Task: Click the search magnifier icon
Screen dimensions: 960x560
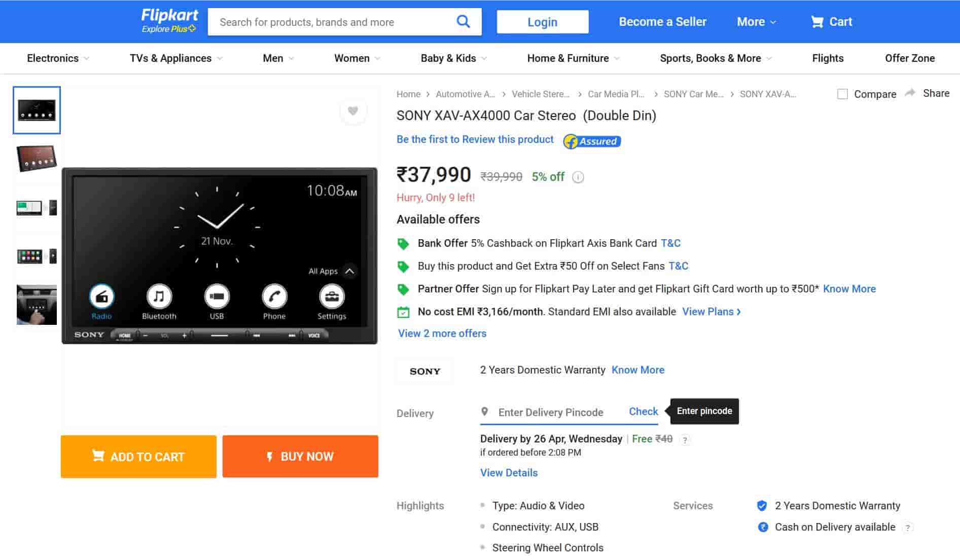Action: 463,22
